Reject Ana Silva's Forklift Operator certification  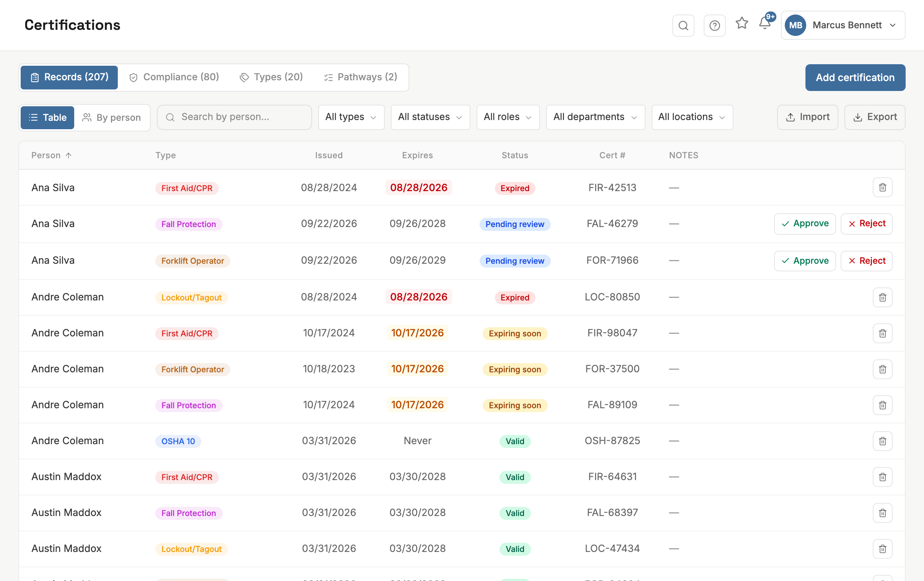pos(866,261)
